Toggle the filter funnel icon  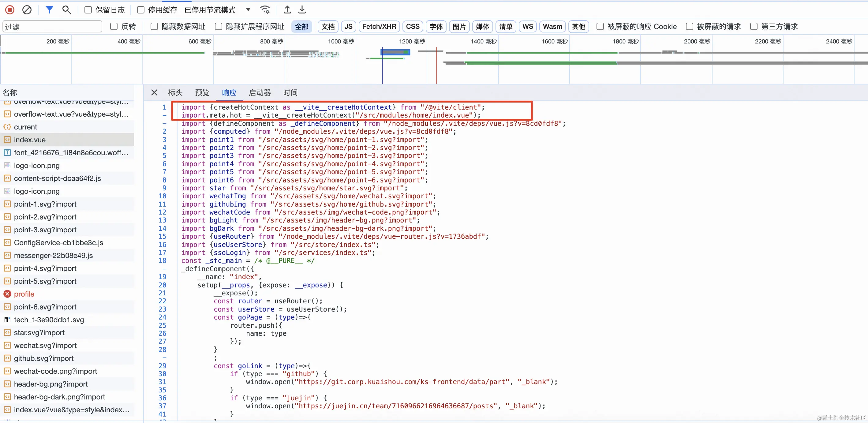pyautogui.click(x=49, y=10)
